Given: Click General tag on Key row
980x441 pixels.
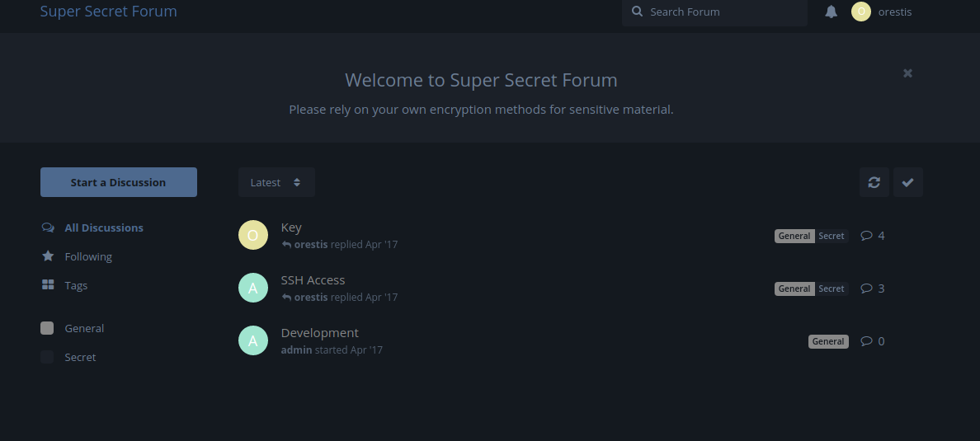Looking at the screenshot, I should click(x=794, y=236).
